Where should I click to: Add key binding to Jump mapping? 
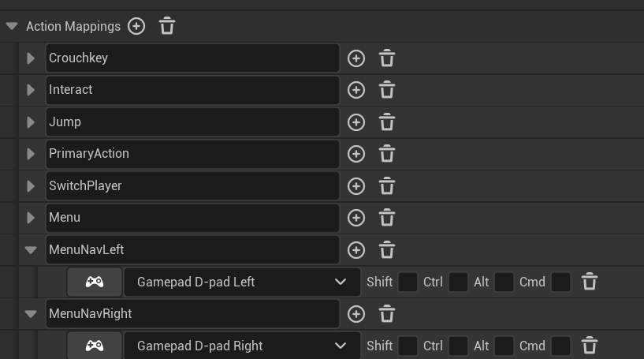tap(356, 122)
